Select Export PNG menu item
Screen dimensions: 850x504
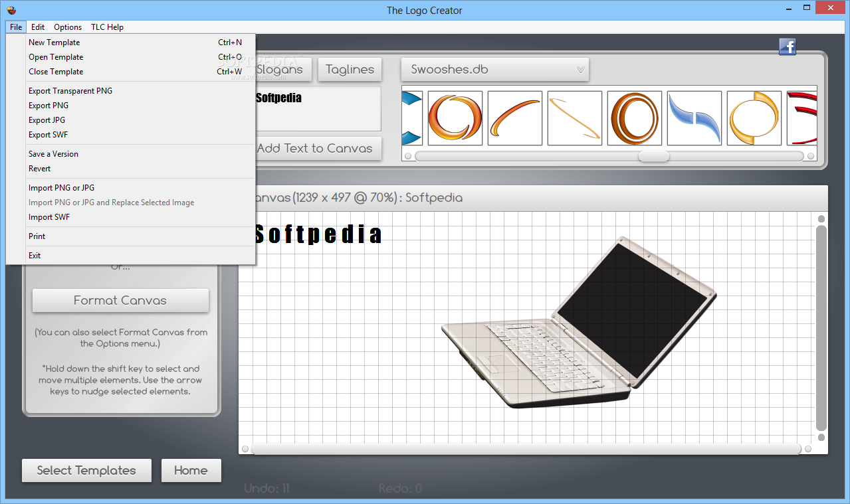click(x=130, y=106)
